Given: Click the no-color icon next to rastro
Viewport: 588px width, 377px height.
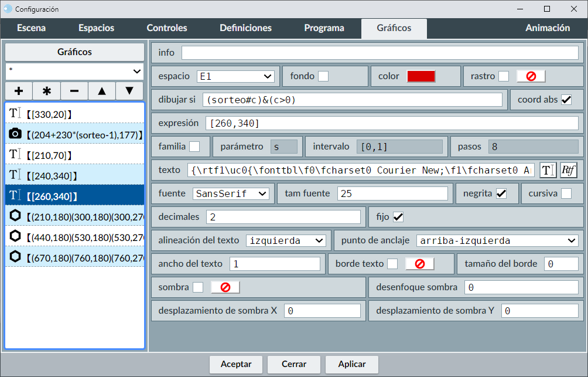Looking at the screenshot, I should point(531,76).
